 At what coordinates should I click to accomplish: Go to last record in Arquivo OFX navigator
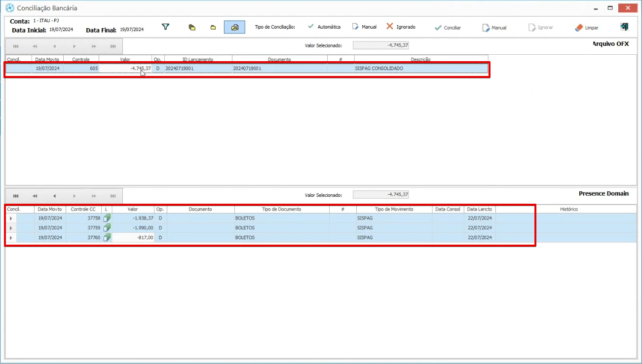coord(113,46)
